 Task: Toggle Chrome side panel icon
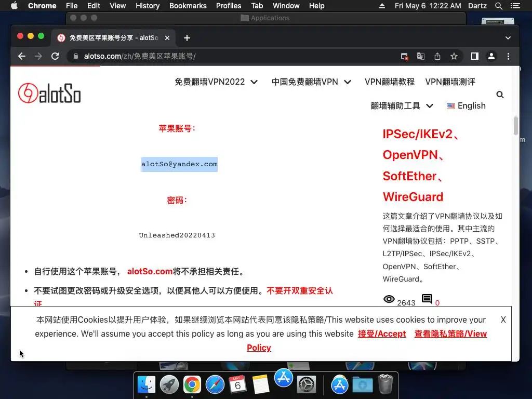click(x=475, y=56)
